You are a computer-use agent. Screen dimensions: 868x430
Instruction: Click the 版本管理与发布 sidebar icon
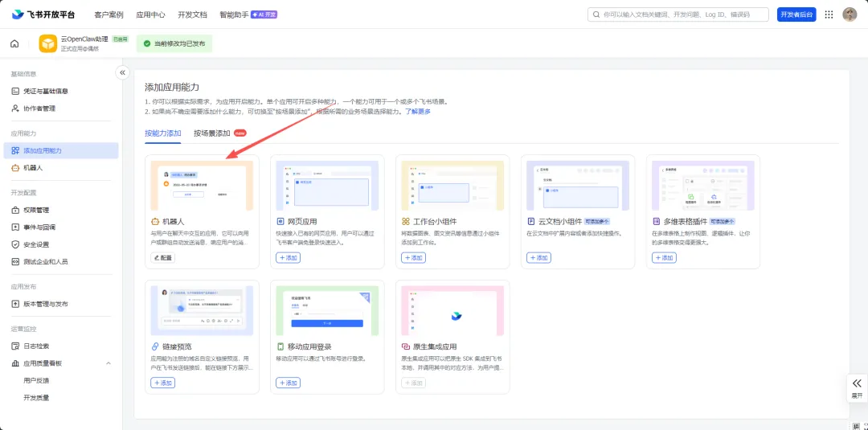pos(15,304)
